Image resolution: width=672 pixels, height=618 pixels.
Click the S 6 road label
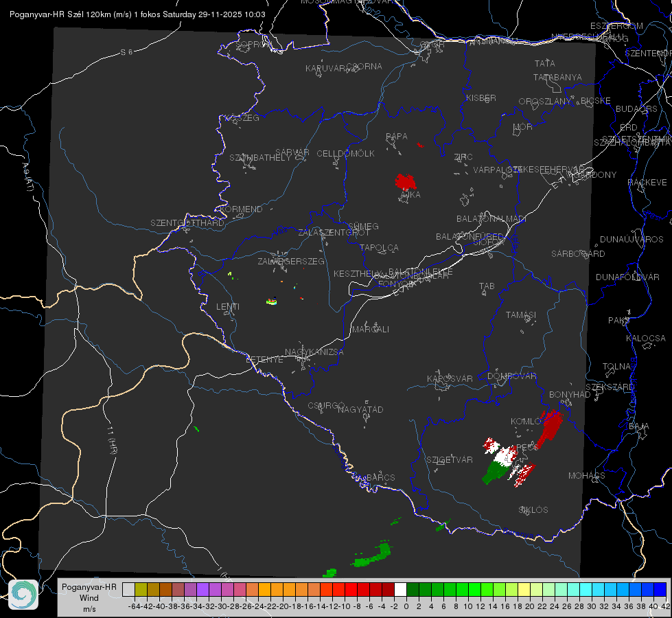point(126,52)
